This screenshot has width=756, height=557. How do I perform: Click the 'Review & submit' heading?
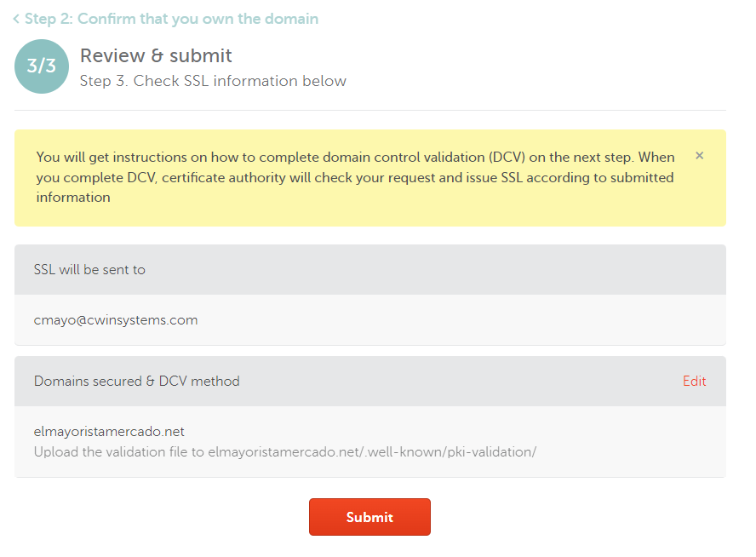click(156, 56)
